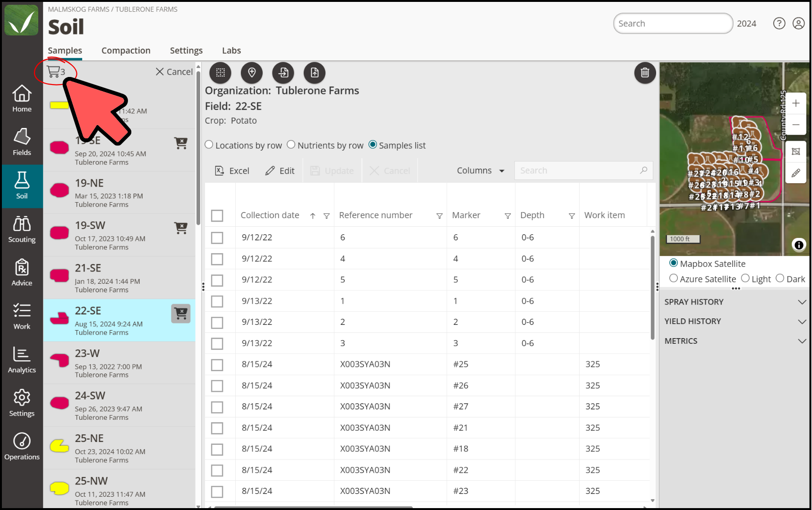This screenshot has width=812, height=510.
Task: Click the map fit-to-extent icon
Action: click(796, 151)
